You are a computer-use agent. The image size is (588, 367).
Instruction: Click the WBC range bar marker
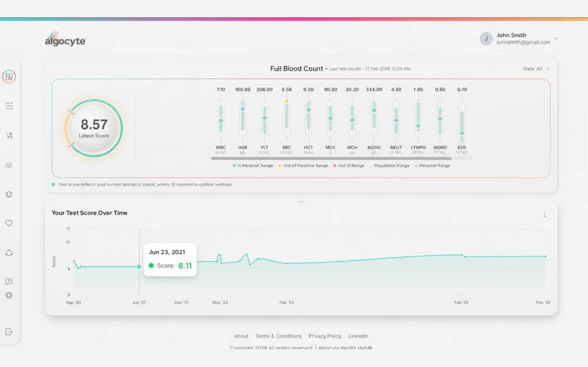point(221,120)
